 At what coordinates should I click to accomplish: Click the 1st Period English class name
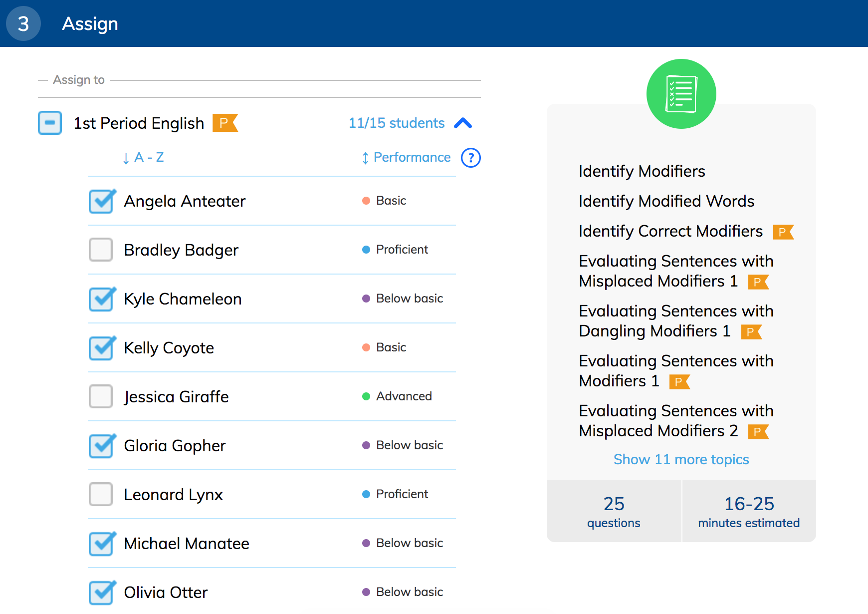click(139, 123)
